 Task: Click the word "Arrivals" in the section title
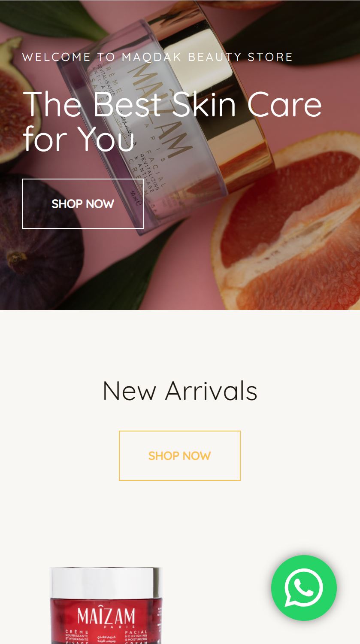[x=211, y=391]
